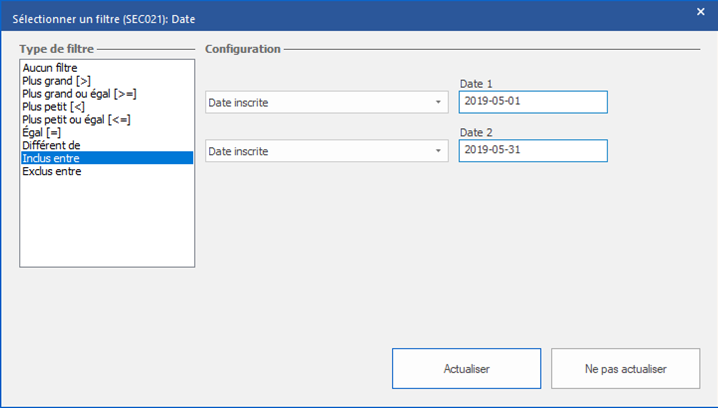Focus the Date 1 field showing 2019-05-01
Screen dimensions: 718x408
pos(532,102)
